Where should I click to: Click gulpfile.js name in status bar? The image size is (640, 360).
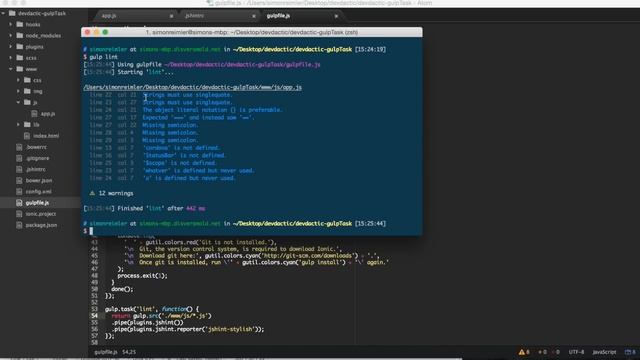tap(106, 352)
